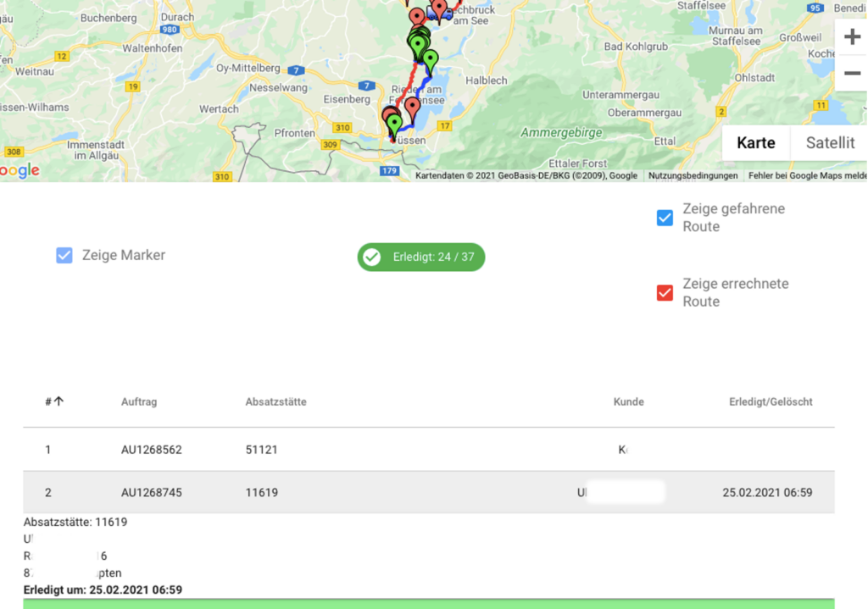Uncheck Zeige gefahrene Route checkbox

coord(665,218)
